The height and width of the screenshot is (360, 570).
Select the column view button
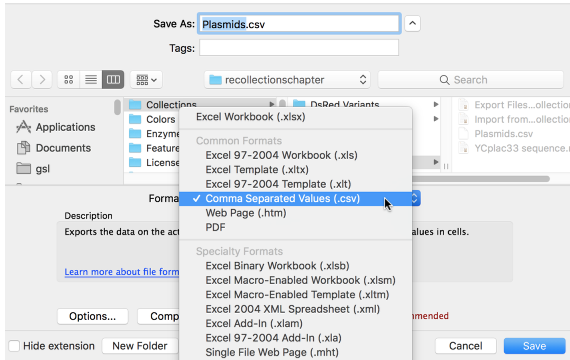[x=113, y=80]
